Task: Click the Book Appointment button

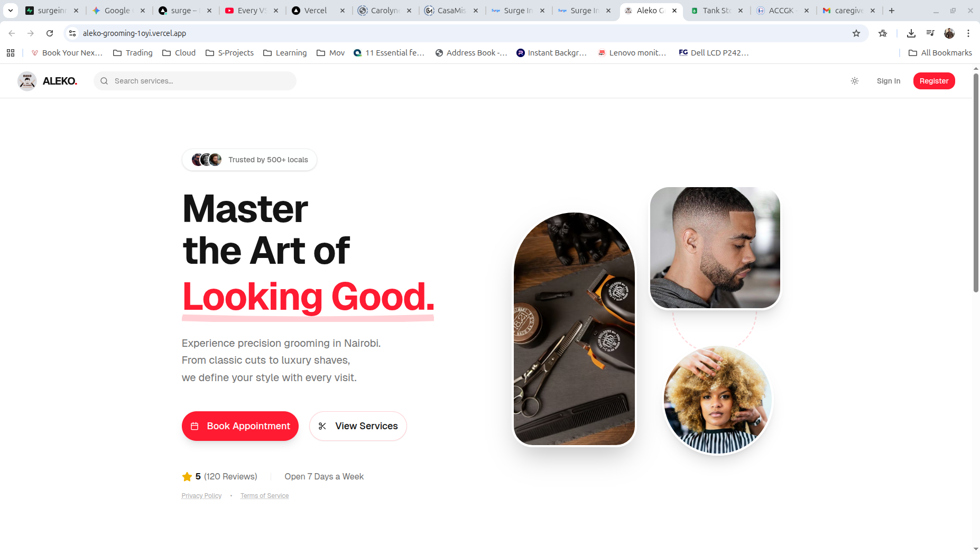Action: 240,426
